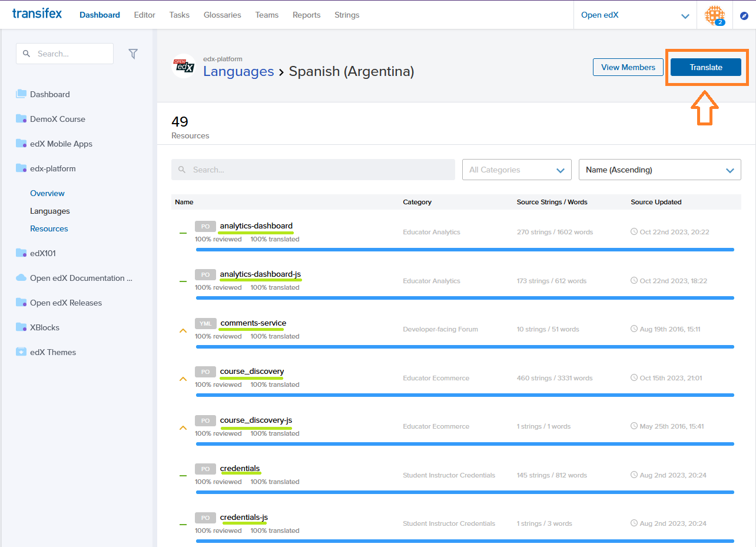
Task: Click the Open edX project logo
Action: click(183, 66)
